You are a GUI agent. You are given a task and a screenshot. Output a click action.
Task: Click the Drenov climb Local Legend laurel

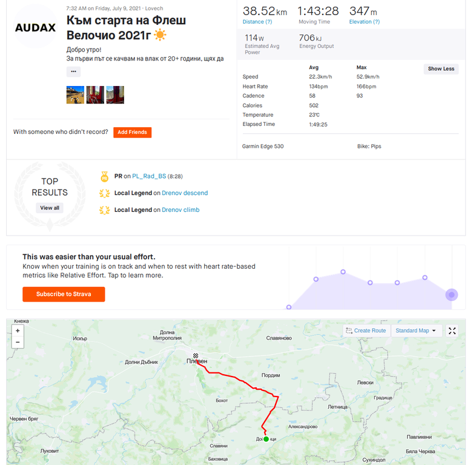pos(104,210)
